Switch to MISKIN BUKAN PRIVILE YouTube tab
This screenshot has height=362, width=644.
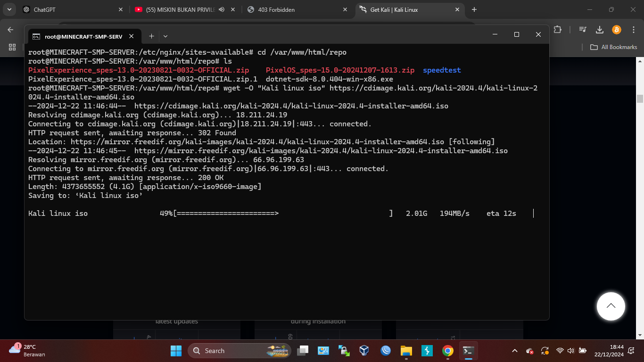click(x=181, y=9)
